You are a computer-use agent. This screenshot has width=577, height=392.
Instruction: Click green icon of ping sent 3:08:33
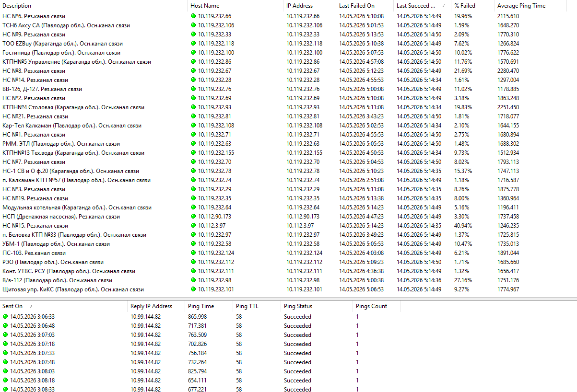5,390
